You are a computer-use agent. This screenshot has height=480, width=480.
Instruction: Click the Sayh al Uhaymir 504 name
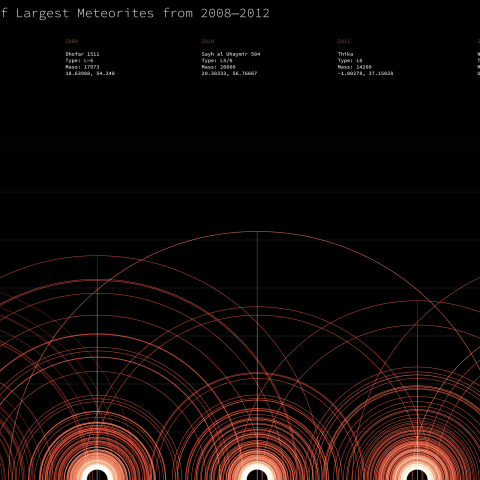pos(231,54)
